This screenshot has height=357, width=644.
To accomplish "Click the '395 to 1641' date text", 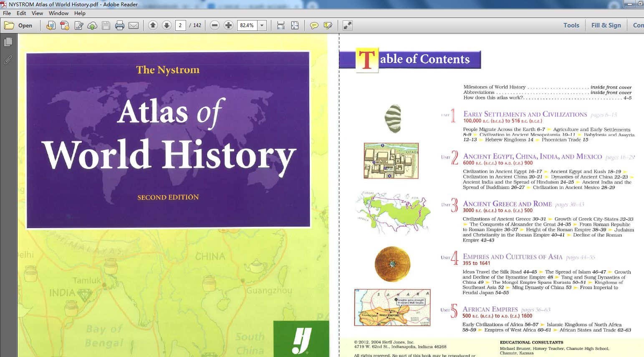I will [476, 264].
